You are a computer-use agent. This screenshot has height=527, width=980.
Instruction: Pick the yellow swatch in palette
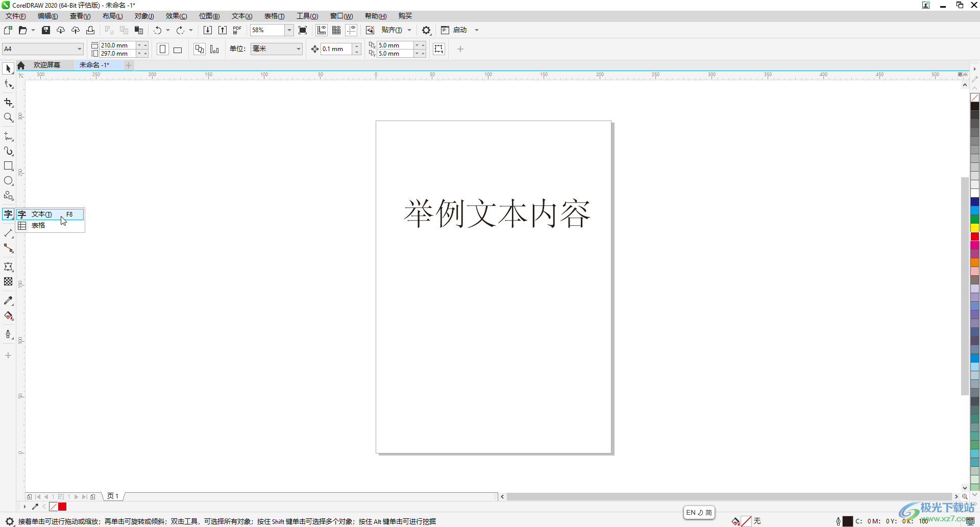pos(975,228)
